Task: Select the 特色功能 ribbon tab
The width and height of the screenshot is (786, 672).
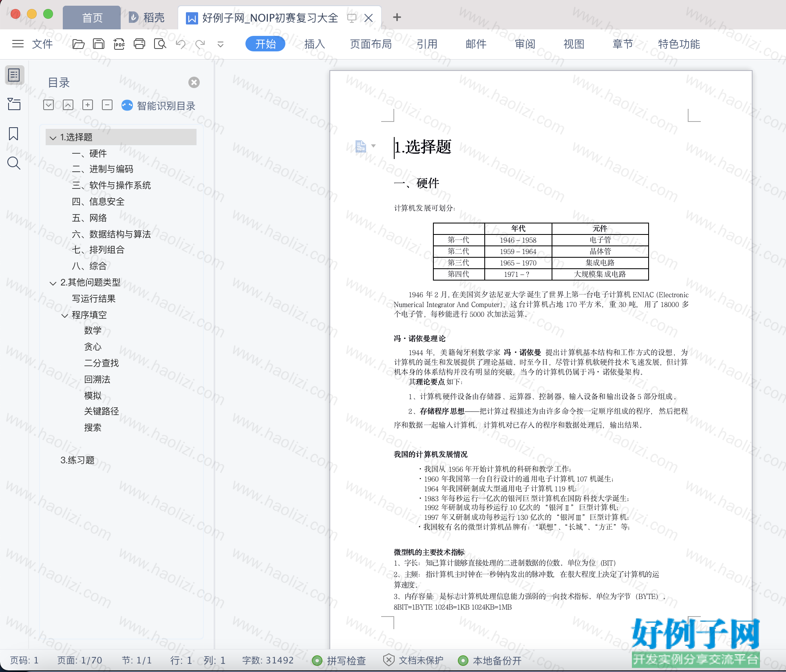Action: coord(679,44)
